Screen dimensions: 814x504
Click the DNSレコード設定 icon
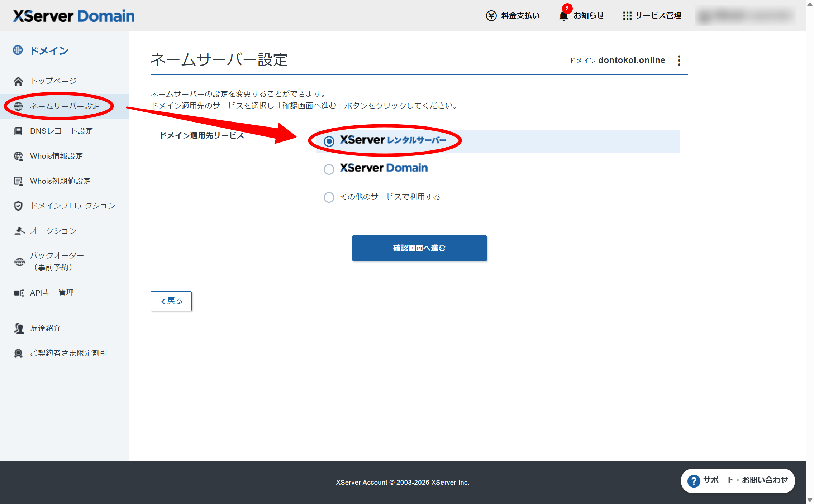coord(18,131)
